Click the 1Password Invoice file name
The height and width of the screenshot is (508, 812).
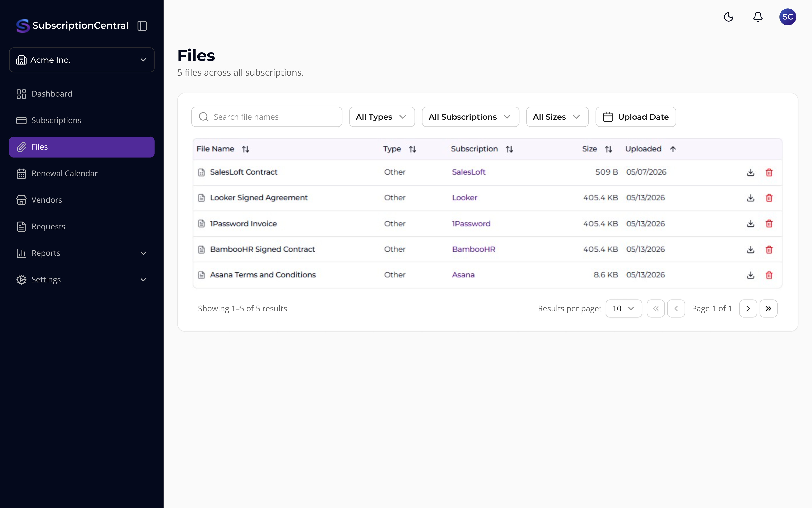[243, 224]
